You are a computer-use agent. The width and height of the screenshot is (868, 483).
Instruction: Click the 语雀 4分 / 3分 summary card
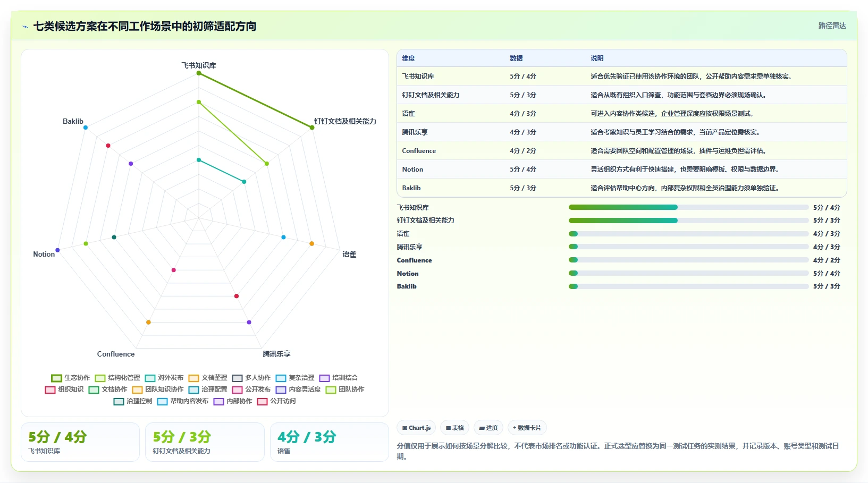[x=330, y=442]
